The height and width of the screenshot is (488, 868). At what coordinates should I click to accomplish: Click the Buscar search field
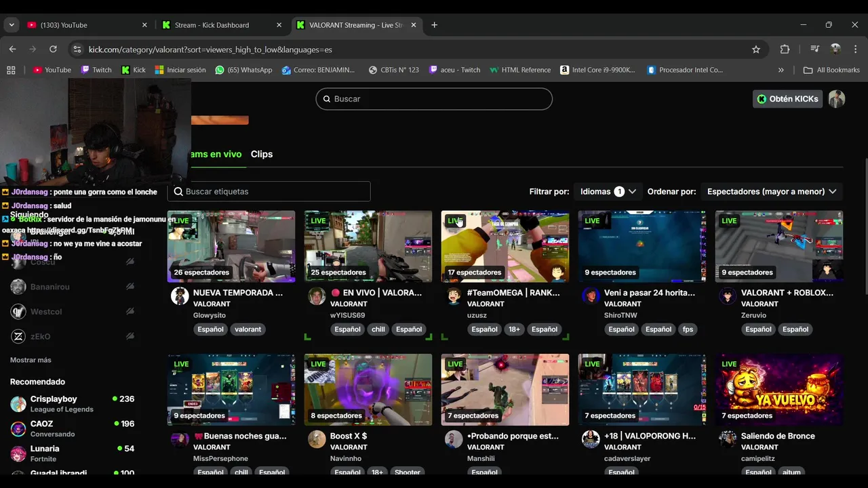click(x=434, y=99)
